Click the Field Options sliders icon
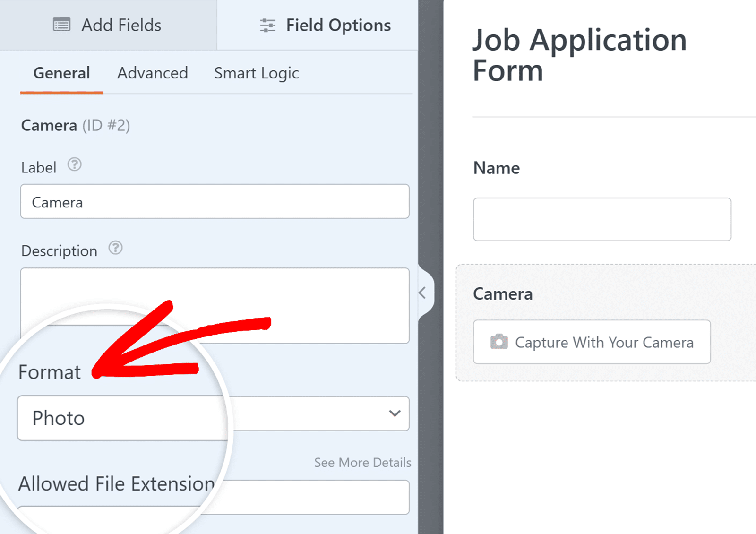The height and width of the screenshot is (534, 756). tap(267, 25)
